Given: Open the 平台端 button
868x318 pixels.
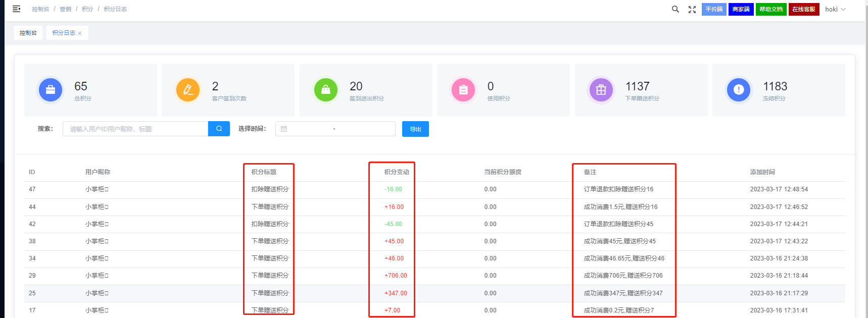Looking at the screenshot, I should [713, 9].
